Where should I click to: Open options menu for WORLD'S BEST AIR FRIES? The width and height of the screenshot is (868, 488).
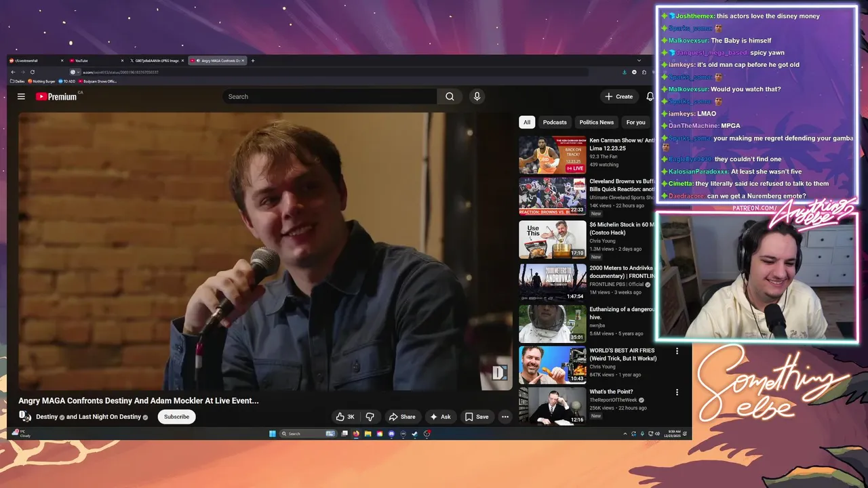click(677, 351)
